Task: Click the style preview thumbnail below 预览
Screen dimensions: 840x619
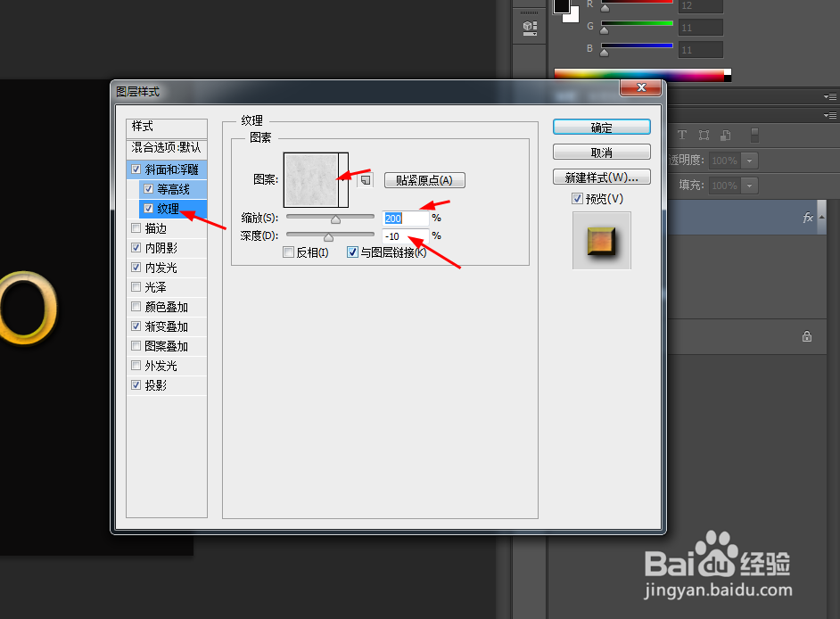Action: pos(601,240)
